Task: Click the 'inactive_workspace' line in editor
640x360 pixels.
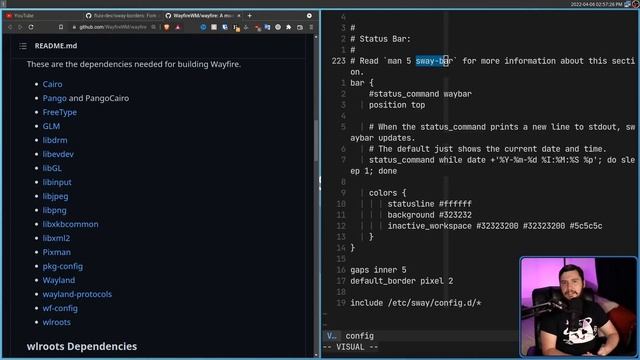Action: click(x=495, y=226)
